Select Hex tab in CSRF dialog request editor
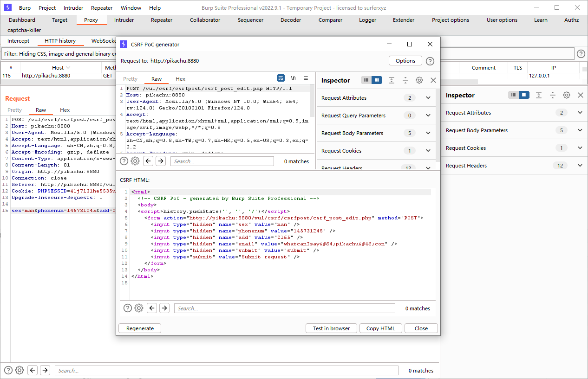The width and height of the screenshot is (588, 379). point(181,79)
